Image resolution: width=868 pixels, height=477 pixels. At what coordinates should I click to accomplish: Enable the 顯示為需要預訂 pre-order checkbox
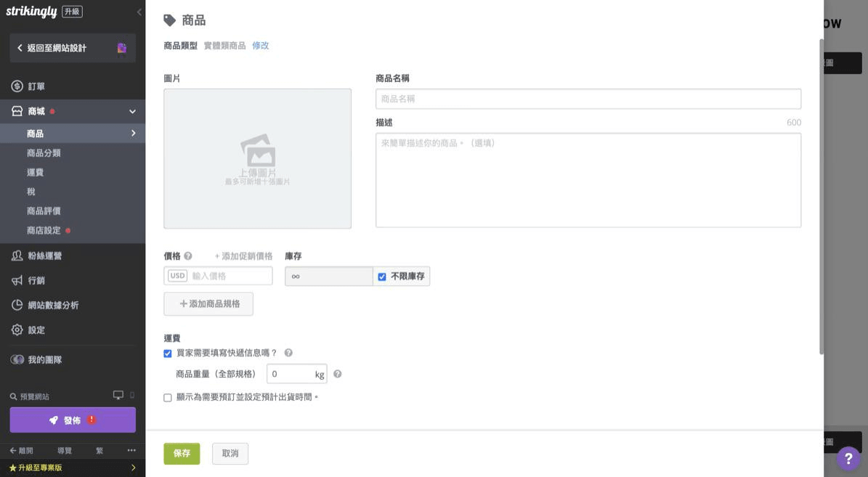(168, 398)
